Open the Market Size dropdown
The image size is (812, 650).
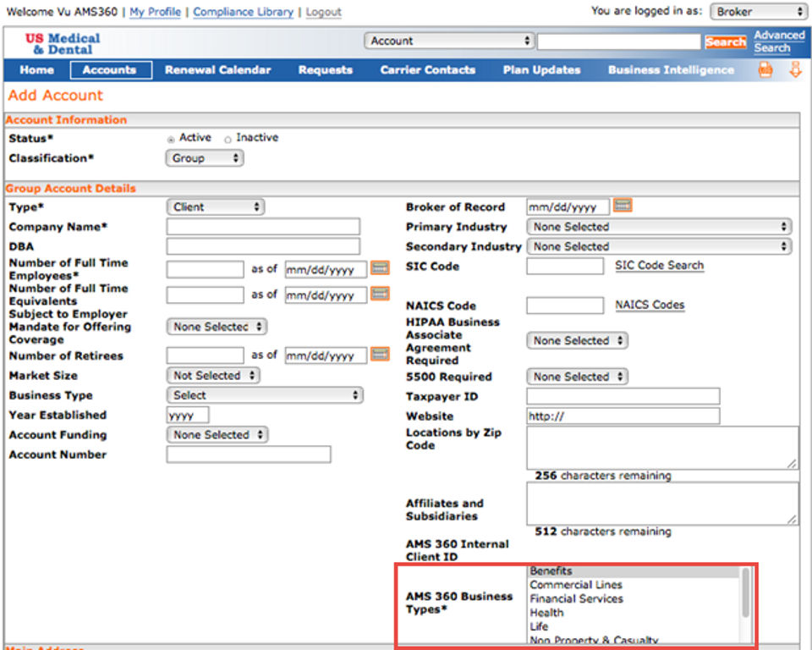tap(213, 375)
